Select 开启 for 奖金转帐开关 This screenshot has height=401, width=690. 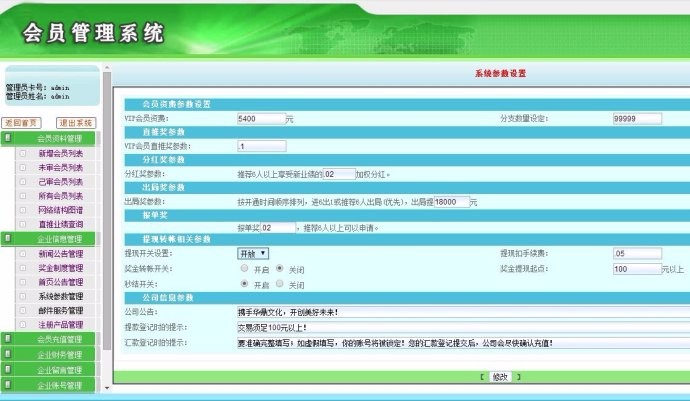click(x=244, y=268)
